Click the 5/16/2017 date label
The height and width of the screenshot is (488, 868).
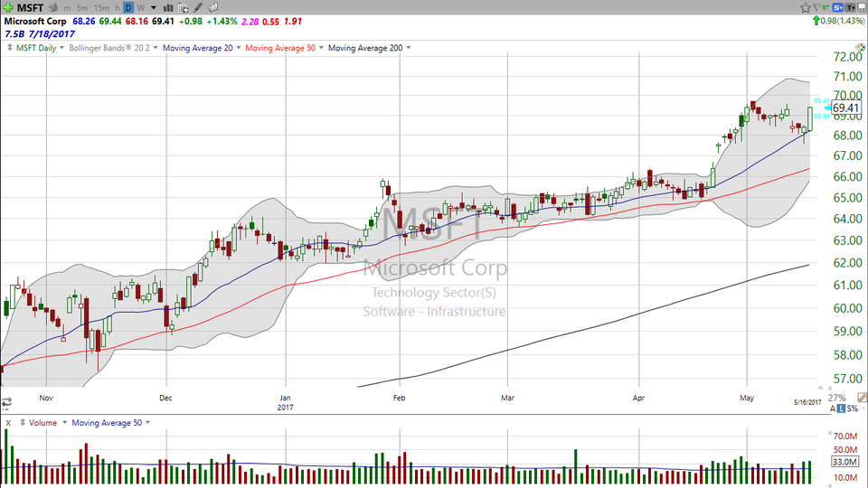coord(807,402)
